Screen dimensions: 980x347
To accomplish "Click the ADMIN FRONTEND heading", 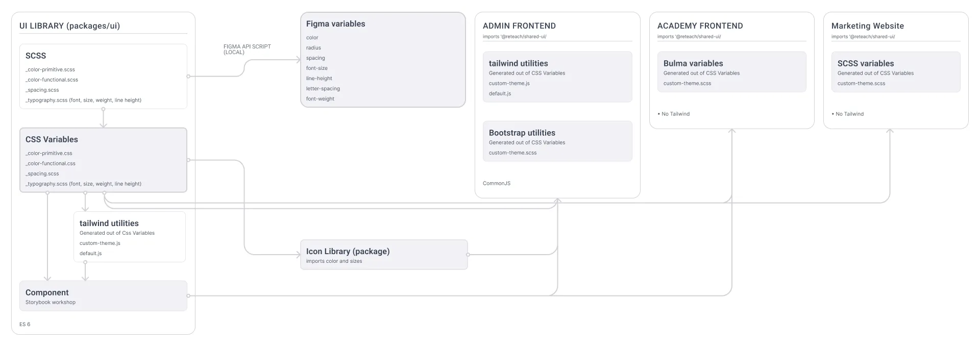I will coord(519,26).
